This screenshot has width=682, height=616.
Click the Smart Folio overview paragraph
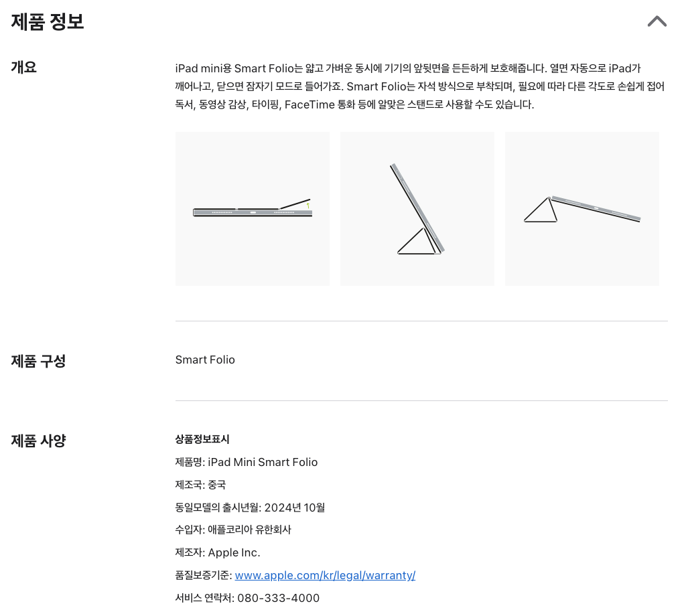pyautogui.click(x=420, y=86)
